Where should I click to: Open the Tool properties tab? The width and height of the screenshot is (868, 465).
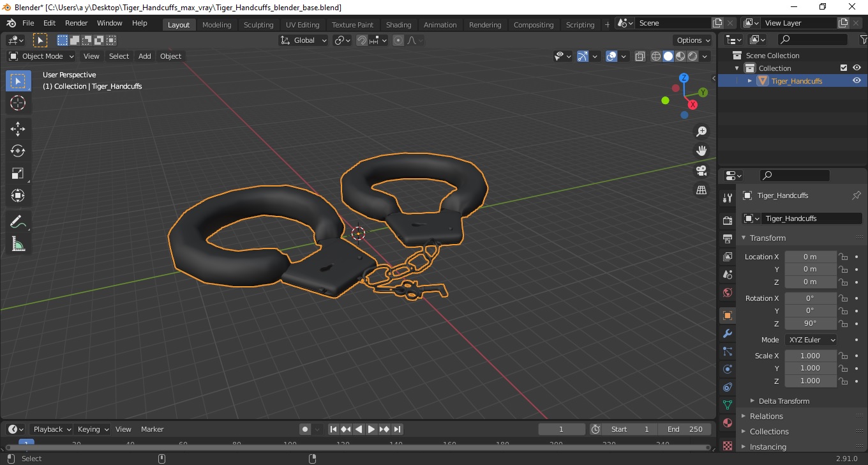point(727,198)
